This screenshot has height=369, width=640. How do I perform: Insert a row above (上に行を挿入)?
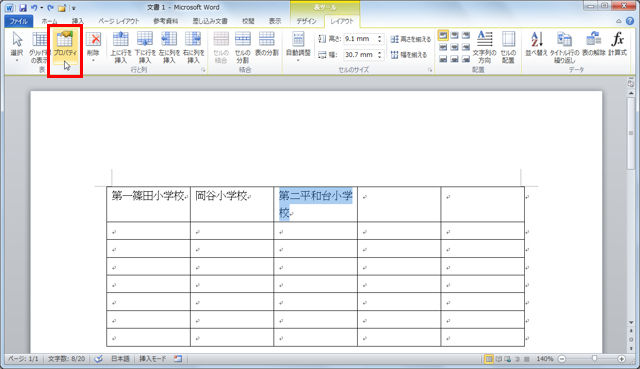[x=121, y=47]
